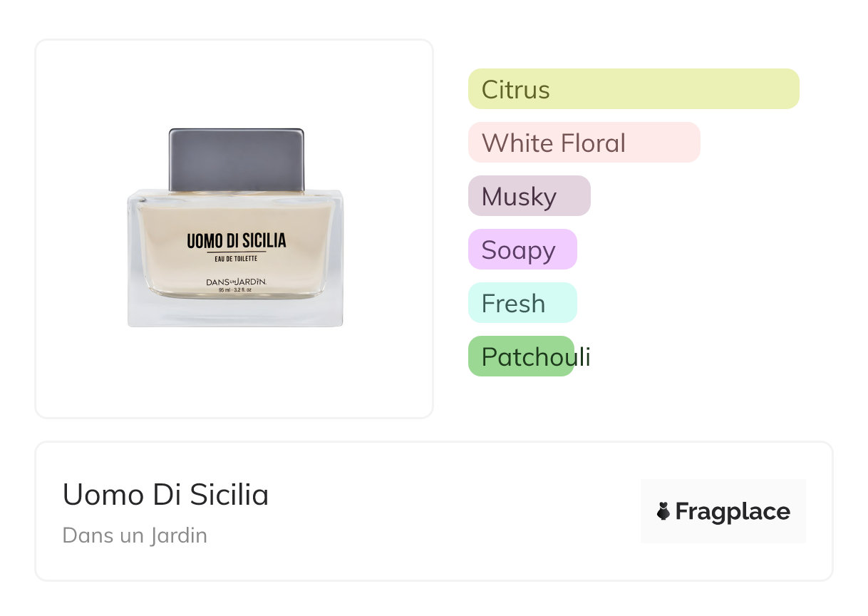Click the Uomo Di Sicilia title text

coord(165,495)
